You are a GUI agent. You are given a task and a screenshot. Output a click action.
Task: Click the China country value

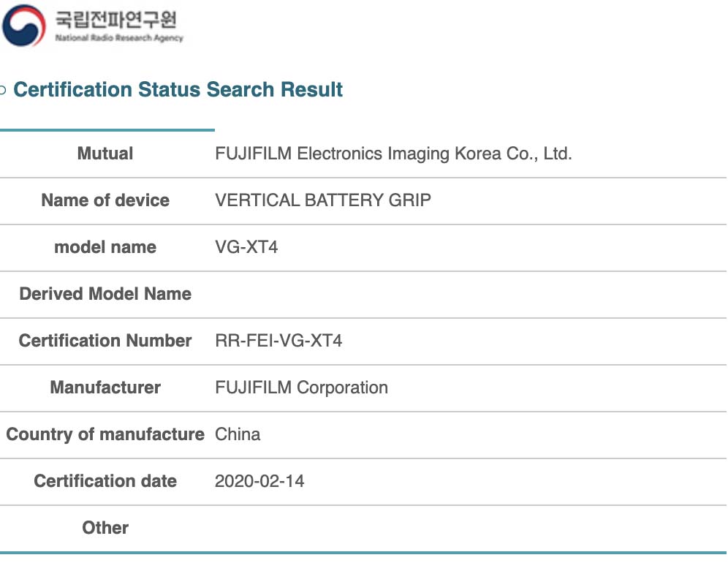pos(238,434)
